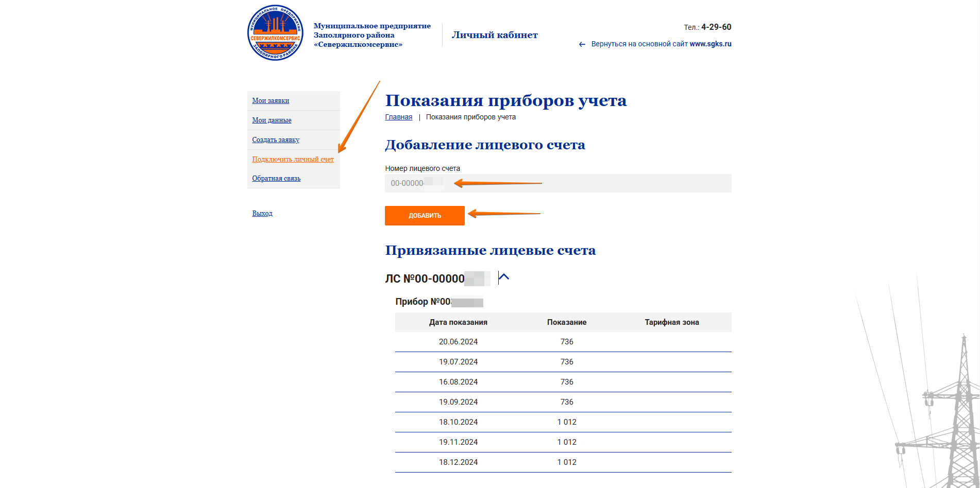Return to main site www.sgks.ru
The width and height of the screenshot is (980, 488).
tap(661, 44)
